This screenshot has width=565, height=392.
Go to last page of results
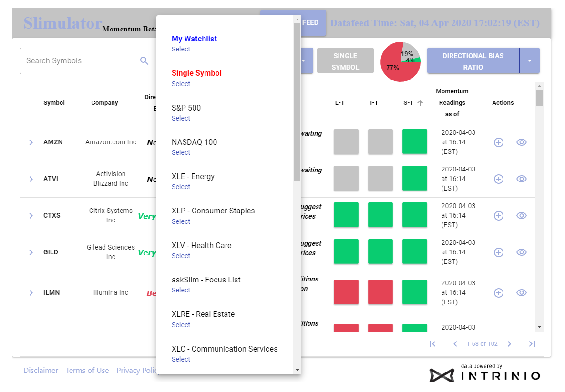tap(532, 344)
